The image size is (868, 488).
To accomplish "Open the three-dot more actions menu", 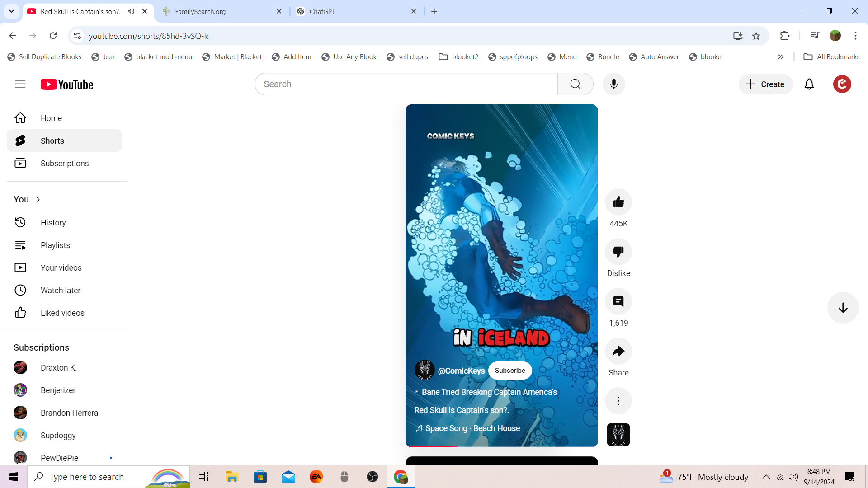I will 618,401.
